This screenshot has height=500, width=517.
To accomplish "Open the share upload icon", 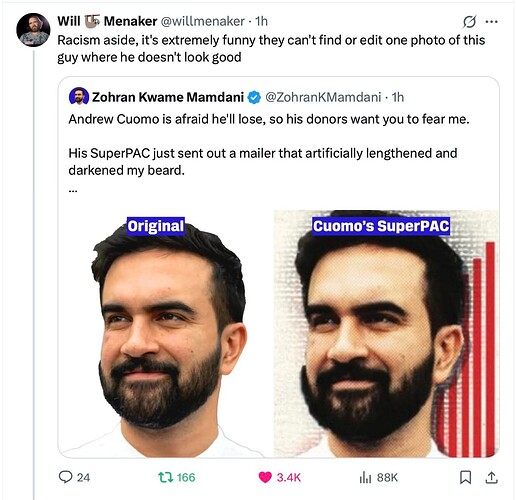I will [x=491, y=477].
